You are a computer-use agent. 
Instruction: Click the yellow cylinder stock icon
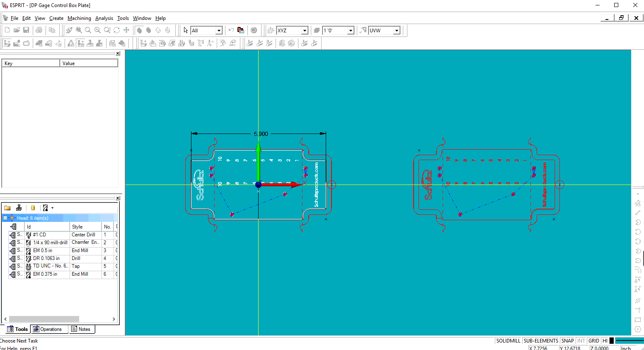[33, 208]
